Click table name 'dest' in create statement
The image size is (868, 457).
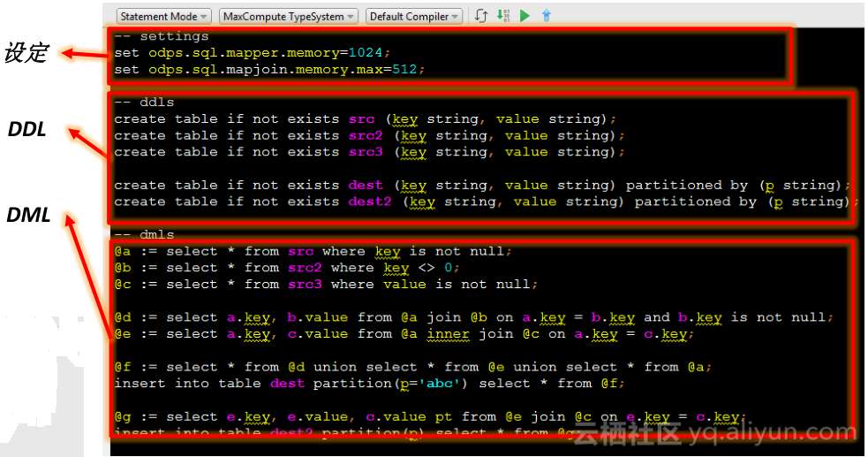366,186
